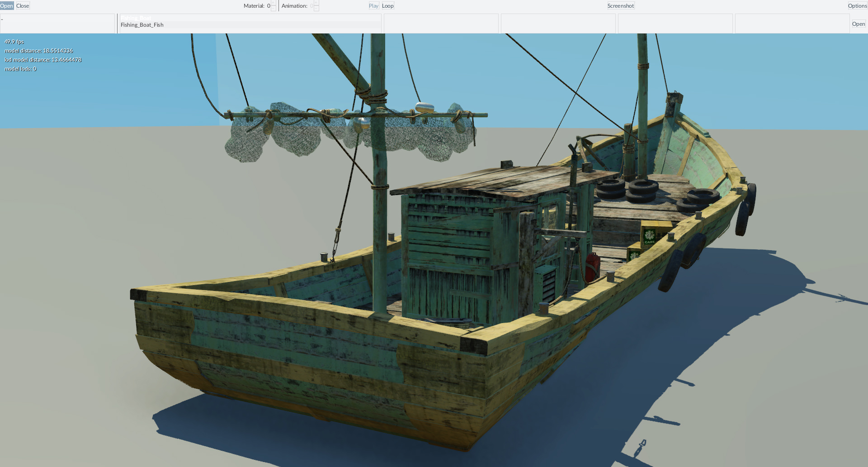Decrease the Animation index with the minus stepper

316,9
